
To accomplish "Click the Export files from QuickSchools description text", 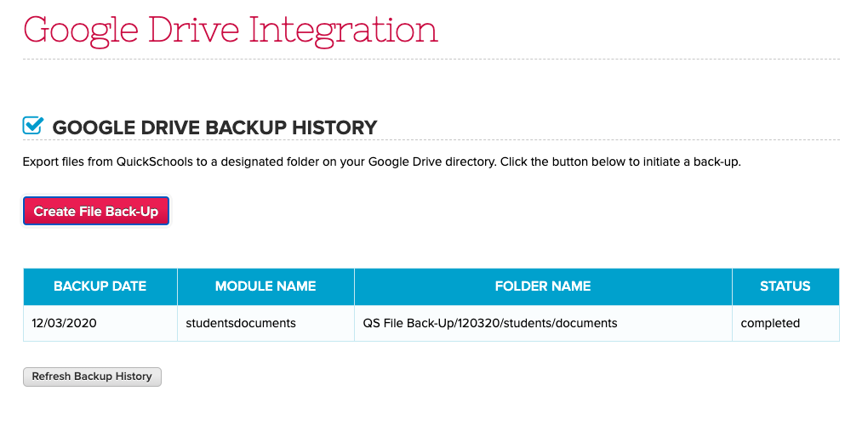I will pos(382,162).
